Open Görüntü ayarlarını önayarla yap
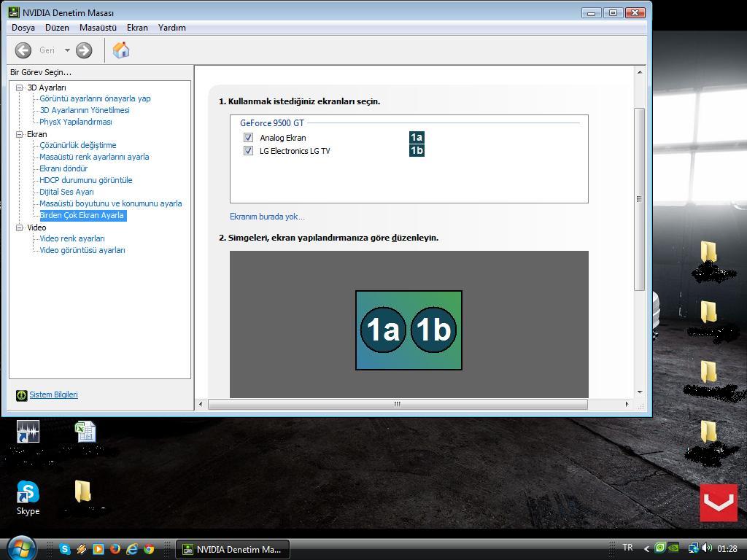Image resolution: width=747 pixels, height=560 pixels. (95, 98)
